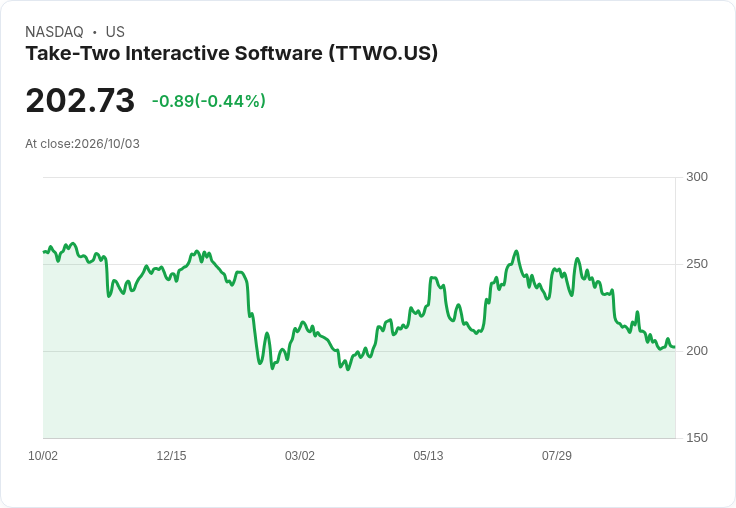Click the -0.89(-0.44%) change value
This screenshot has height=508, width=736.
tap(209, 101)
